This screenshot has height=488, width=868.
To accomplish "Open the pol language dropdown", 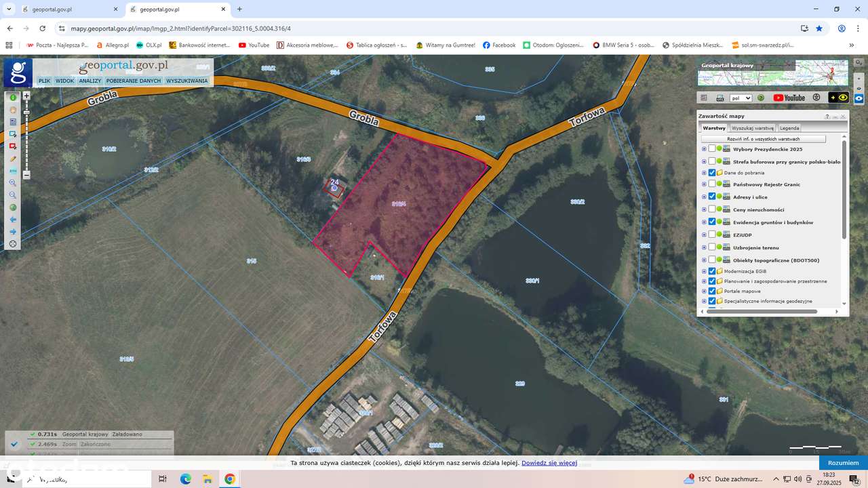I will tap(741, 98).
